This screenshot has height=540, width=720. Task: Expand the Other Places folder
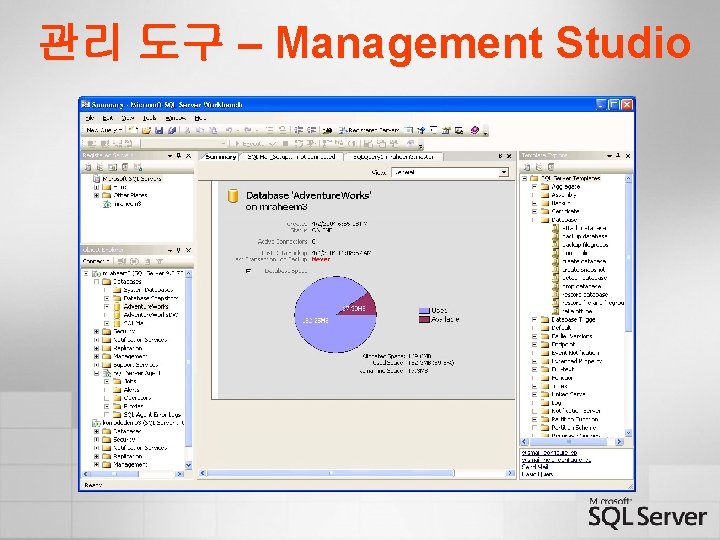point(96,195)
